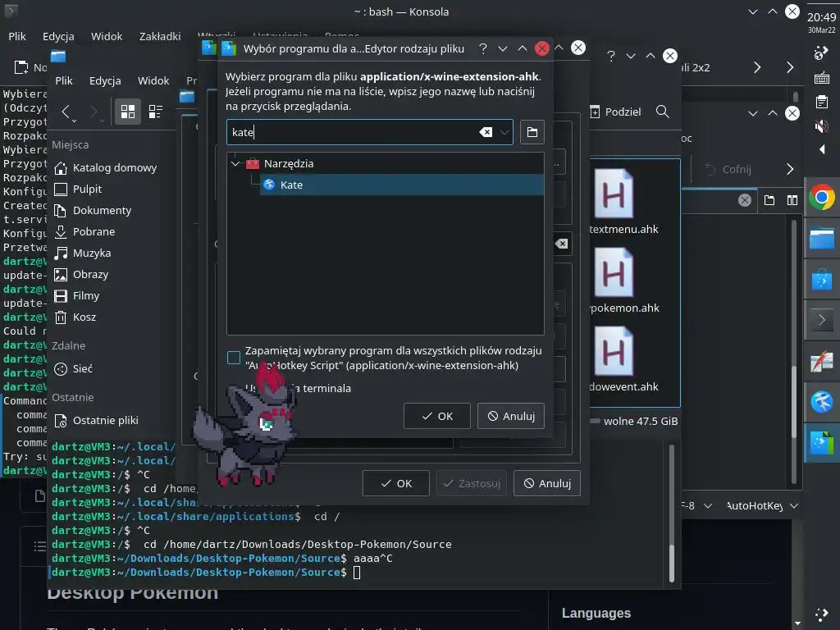Open virtual keyboard icon in system tray
Viewport: 840px width, 630px height.
pos(822,78)
